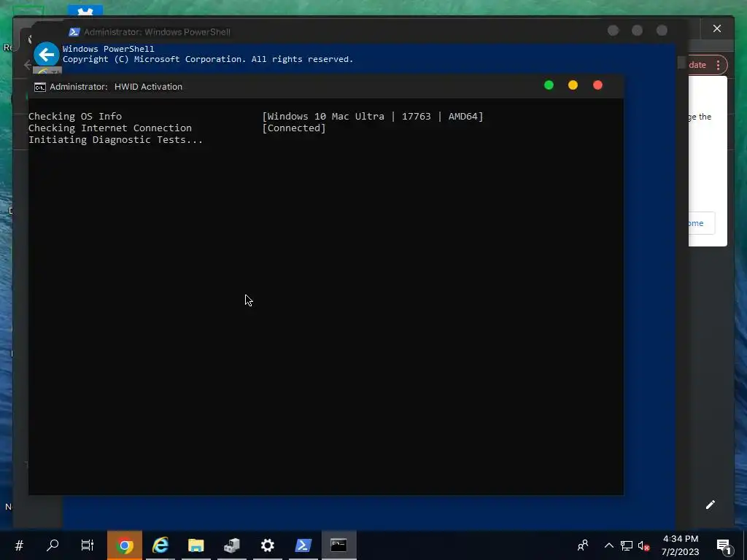Image resolution: width=747 pixels, height=560 pixels.
Task: Click the pencil edit icon in Chrome
Action: coord(711,505)
